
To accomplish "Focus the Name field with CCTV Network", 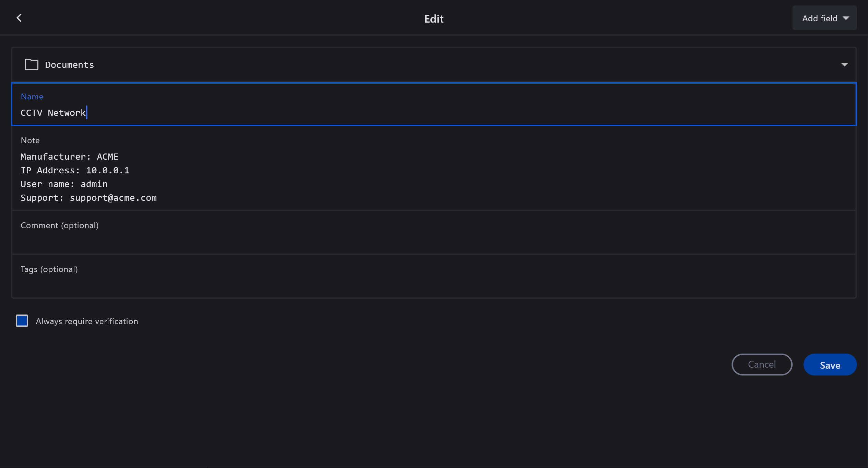I will (x=53, y=113).
